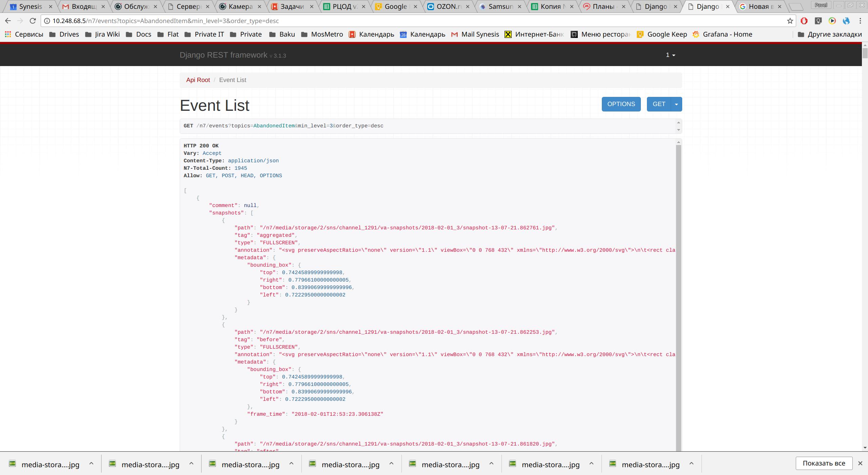Image resolution: width=868 pixels, height=475 pixels.
Task: Click the Pavel profile button
Action: click(x=821, y=5)
